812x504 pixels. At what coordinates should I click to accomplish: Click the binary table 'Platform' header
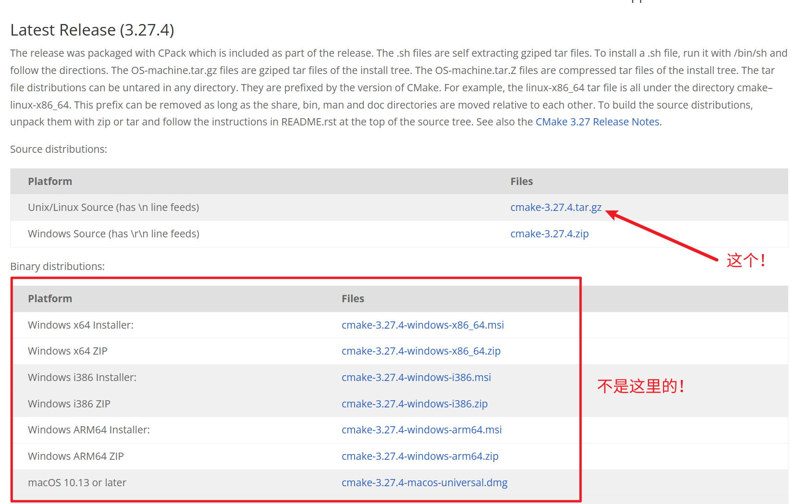point(50,299)
